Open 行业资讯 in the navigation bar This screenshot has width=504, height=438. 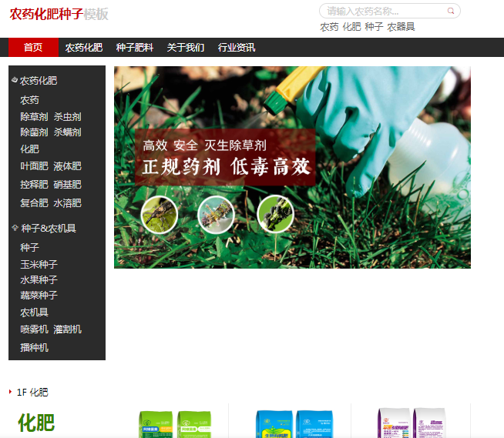237,48
